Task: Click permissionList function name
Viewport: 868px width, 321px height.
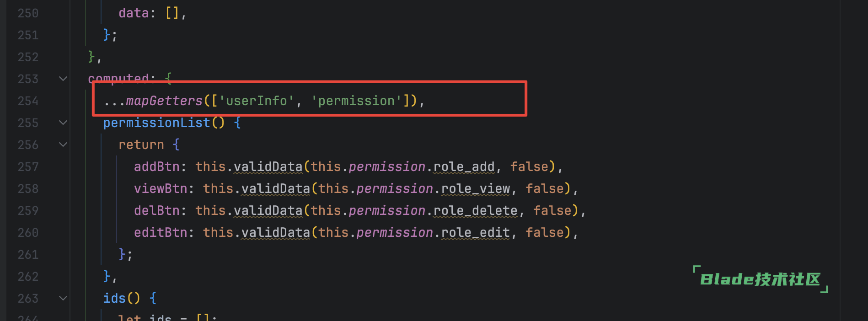Action: pos(156,123)
